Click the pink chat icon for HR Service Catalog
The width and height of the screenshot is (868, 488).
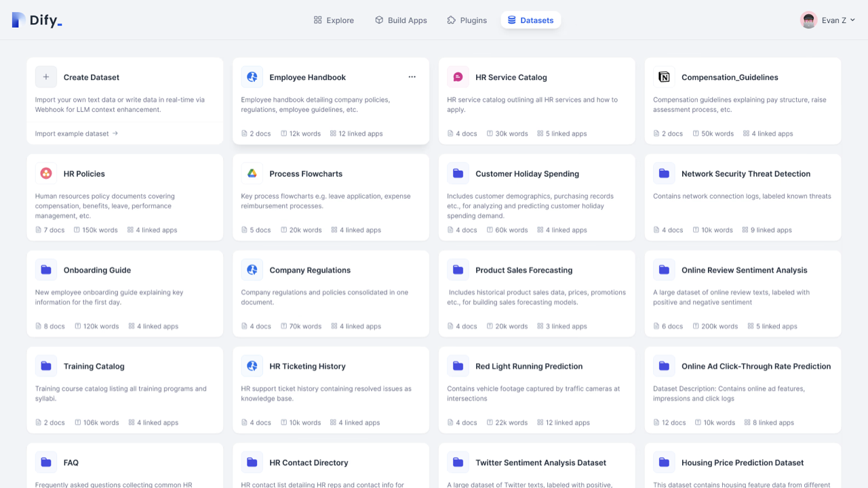tap(458, 77)
